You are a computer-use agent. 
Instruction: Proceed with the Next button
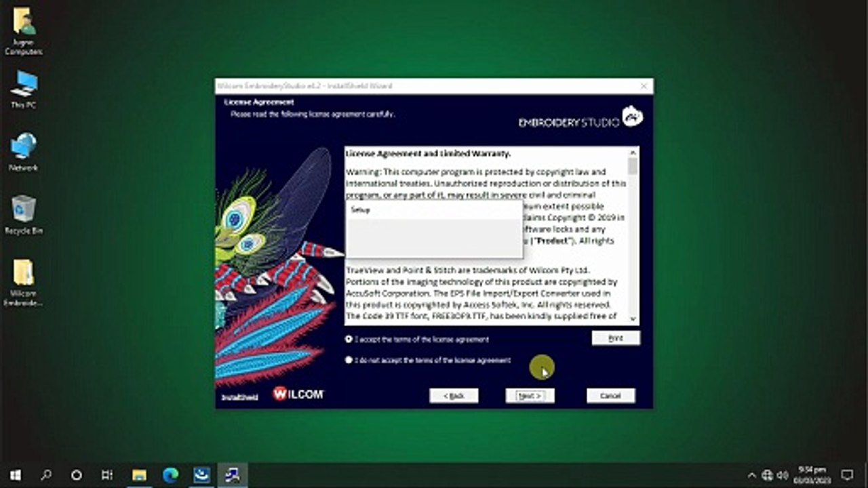(530, 396)
